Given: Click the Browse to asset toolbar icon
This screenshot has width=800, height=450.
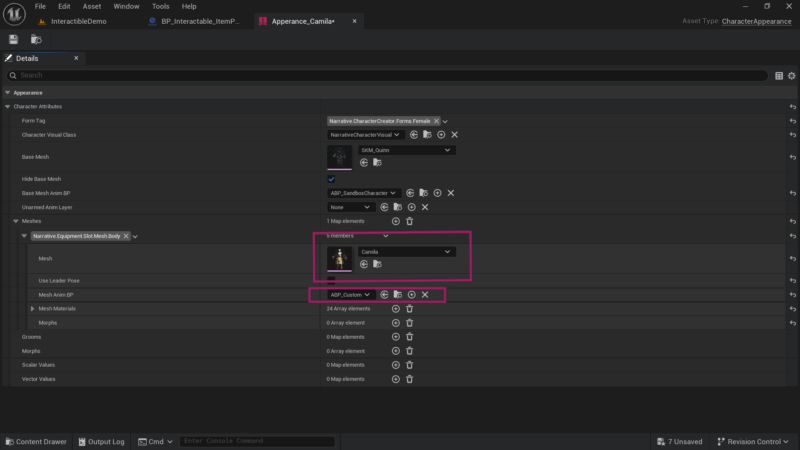Looking at the screenshot, I should (x=36, y=39).
